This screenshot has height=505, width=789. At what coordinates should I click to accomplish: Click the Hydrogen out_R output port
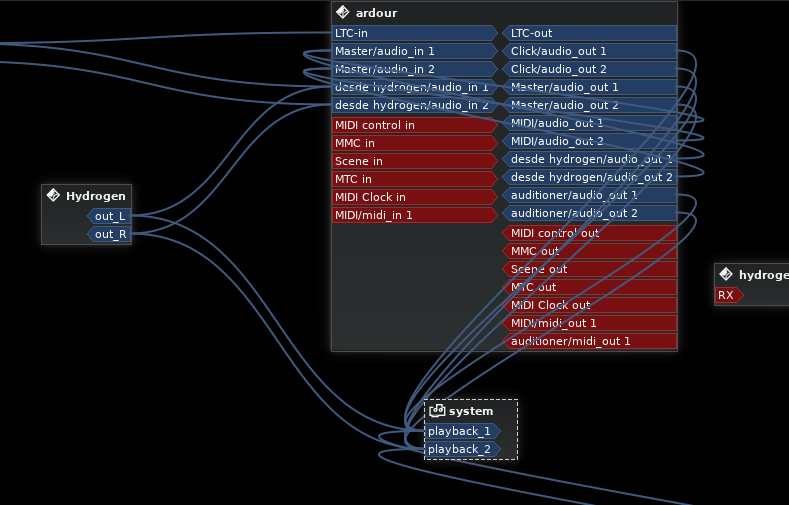[x=111, y=235]
